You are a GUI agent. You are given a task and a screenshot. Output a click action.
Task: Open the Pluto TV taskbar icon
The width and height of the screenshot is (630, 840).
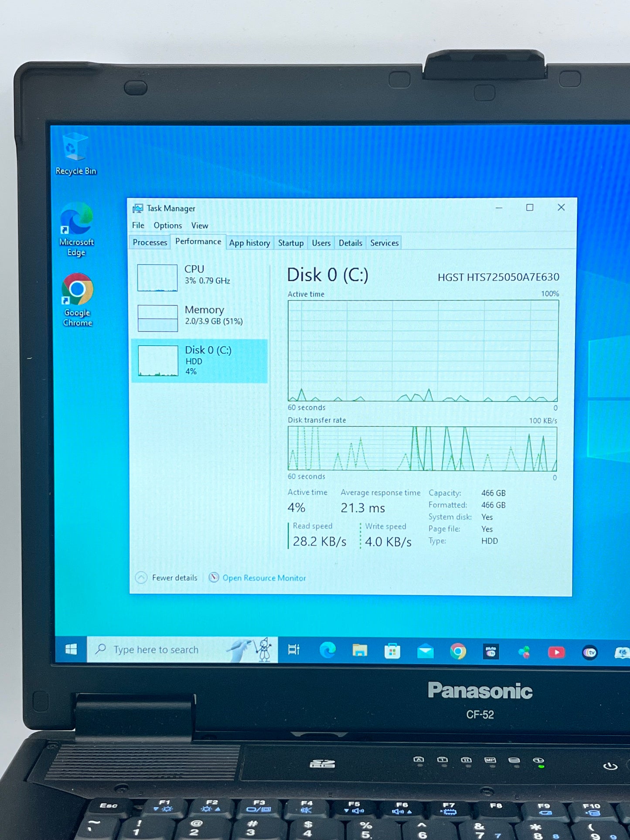click(x=491, y=652)
